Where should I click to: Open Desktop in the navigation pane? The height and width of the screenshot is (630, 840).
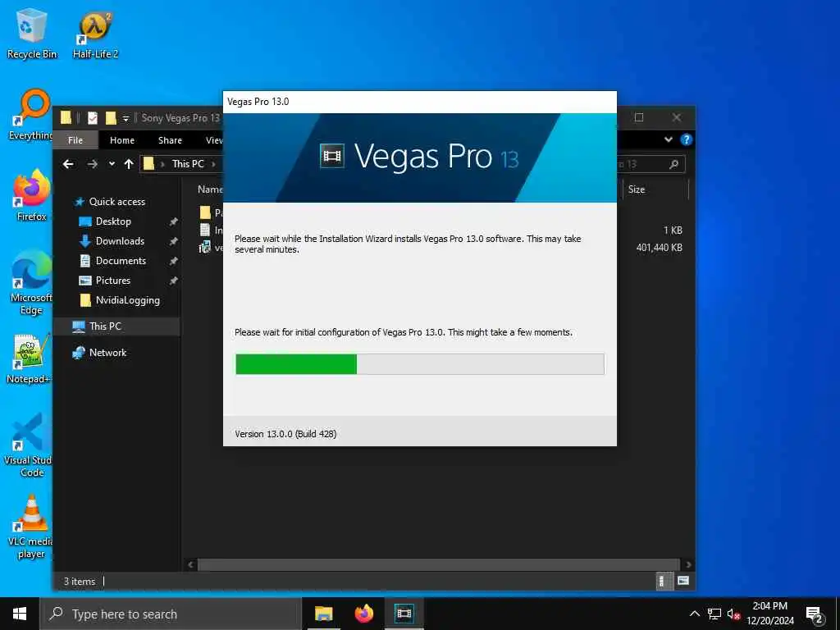[113, 221]
